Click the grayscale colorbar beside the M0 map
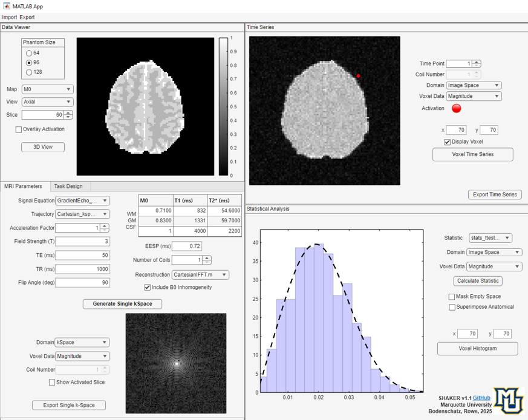Viewport: 528px width, 420px height. (x=223, y=106)
